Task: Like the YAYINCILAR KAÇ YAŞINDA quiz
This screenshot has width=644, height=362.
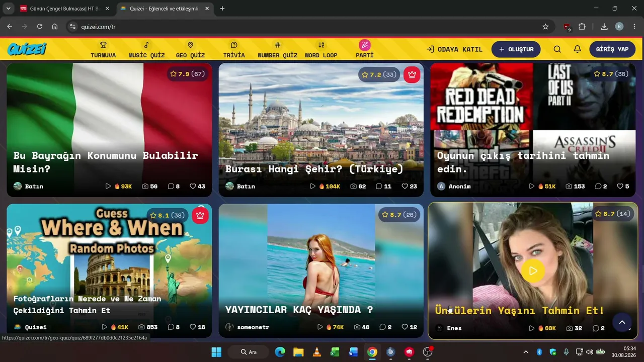Action: click(409, 327)
